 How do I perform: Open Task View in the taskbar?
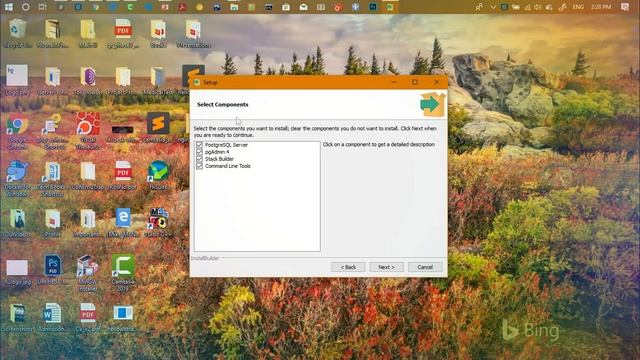tap(42, 7)
